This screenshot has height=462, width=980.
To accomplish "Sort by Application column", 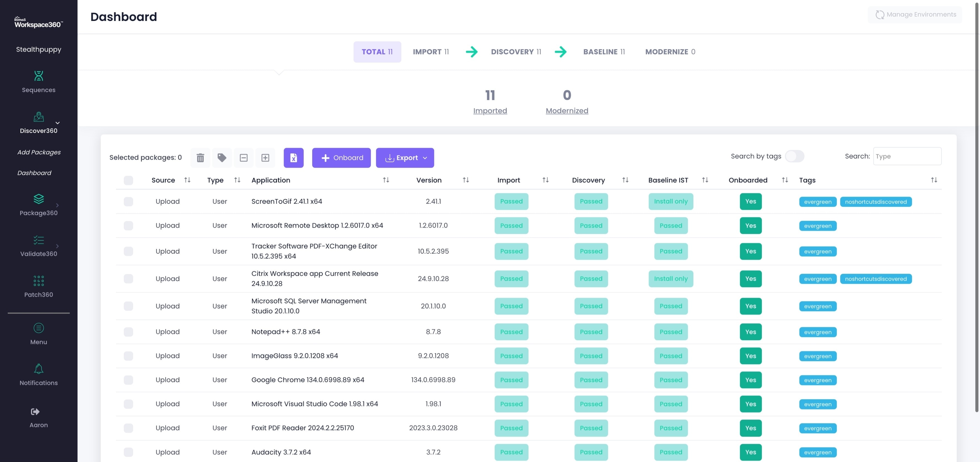I will coord(386,180).
